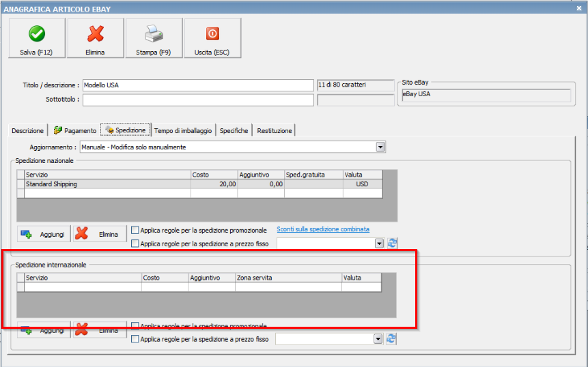This screenshot has width=588, height=367.
Task: Click the Costo header in national table
Action: click(x=214, y=175)
